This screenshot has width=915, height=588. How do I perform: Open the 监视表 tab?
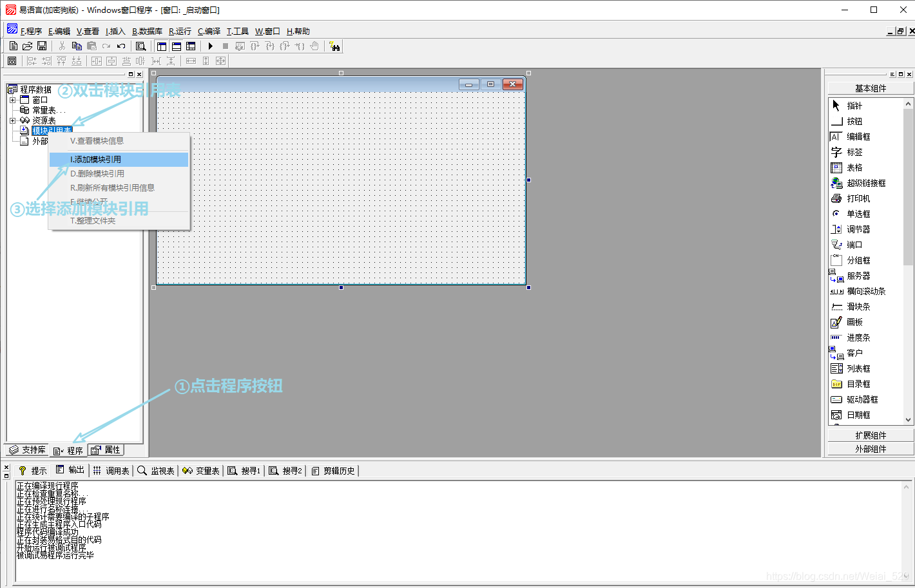[157, 471]
